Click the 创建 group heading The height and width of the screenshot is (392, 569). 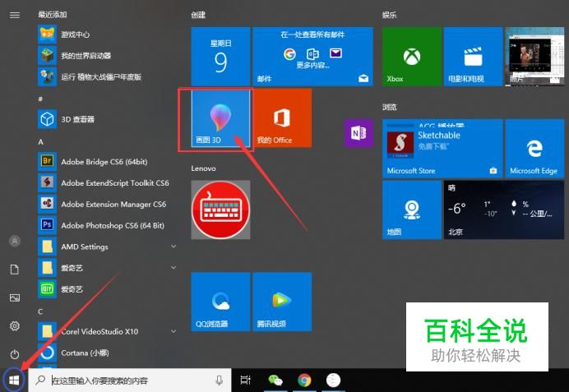tap(198, 15)
